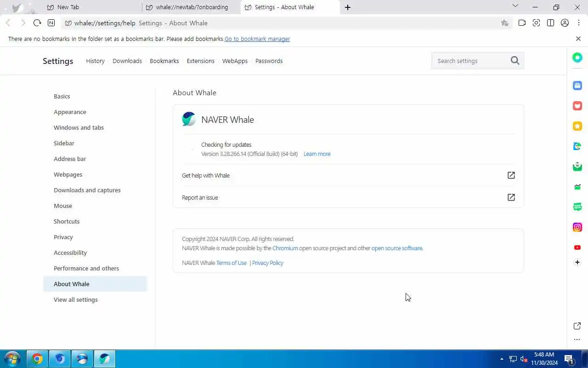Select Appearance in the settings sidebar
The width and height of the screenshot is (588, 368).
coord(70,112)
